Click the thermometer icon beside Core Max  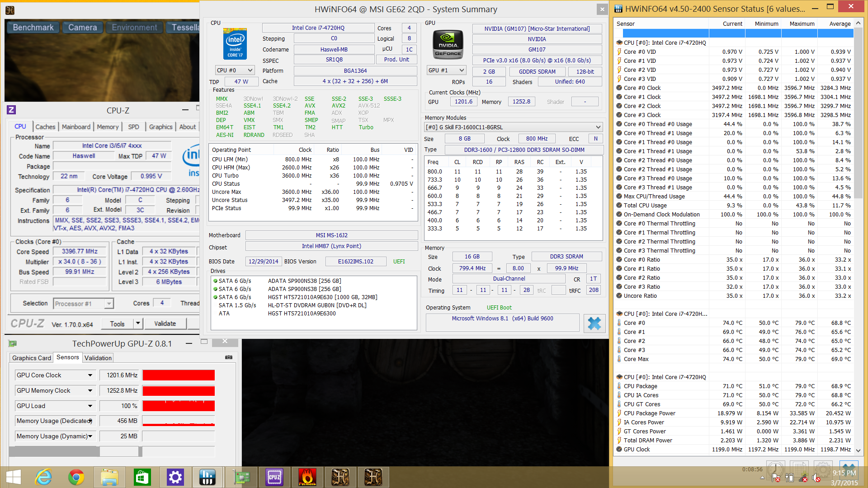[x=619, y=359]
